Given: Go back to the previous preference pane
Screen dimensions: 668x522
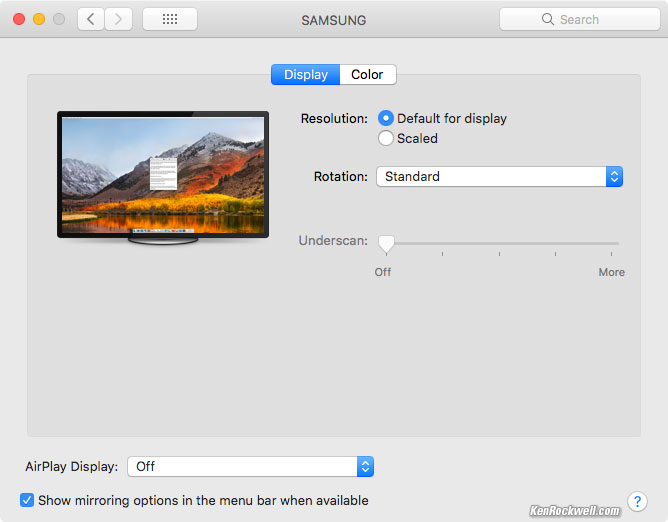Looking at the screenshot, I should coord(91,19).
